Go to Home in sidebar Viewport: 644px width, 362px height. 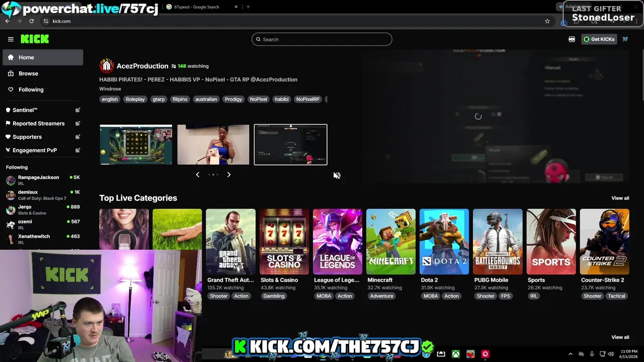[x=43, y=57]
